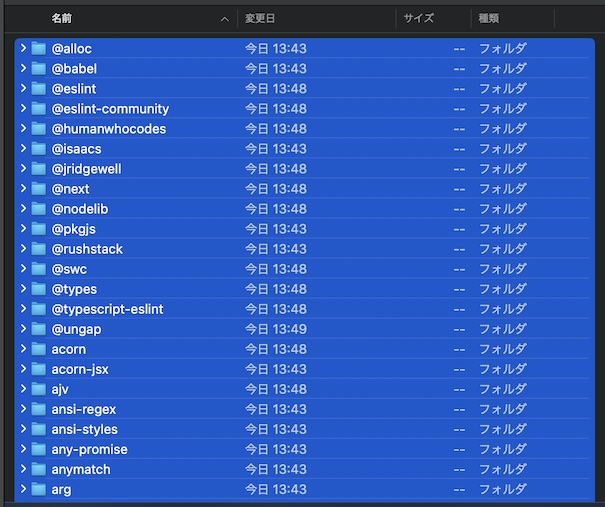The width and height of the screenshot is (605, 507).
Task: Expand the ajv folder disclosure arrow
Action: coord(23,389)
